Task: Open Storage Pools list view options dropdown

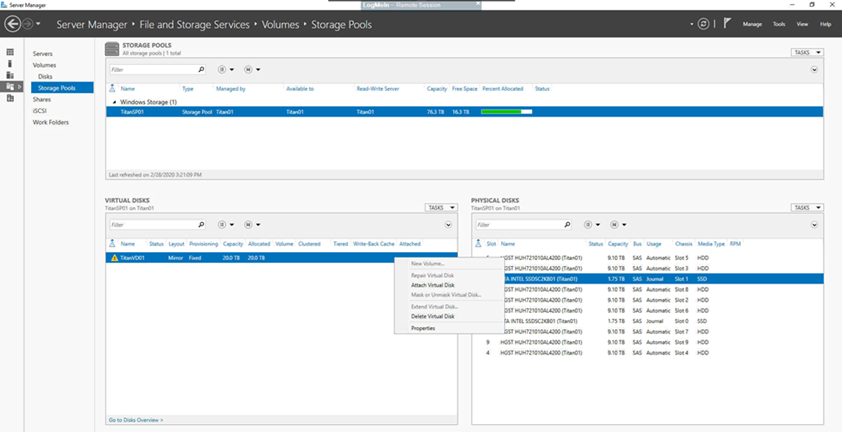Action: pos(226,69)
